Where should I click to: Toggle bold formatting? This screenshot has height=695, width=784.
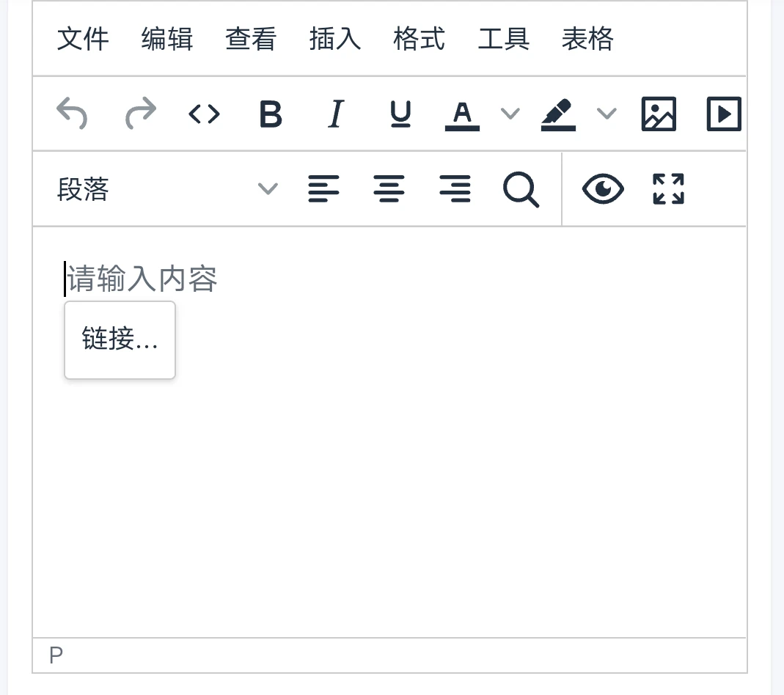pyautogui.click(x=271, y=114)
